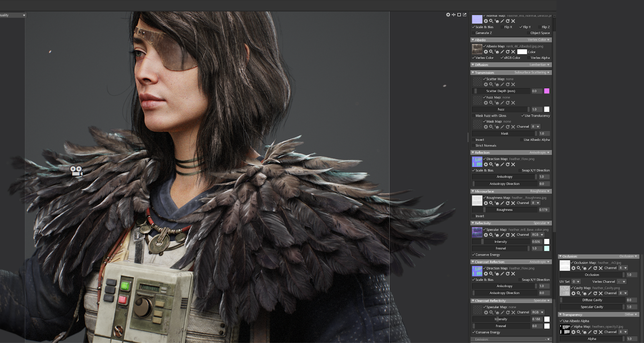Select the camera object in viewport

[76, 171]
